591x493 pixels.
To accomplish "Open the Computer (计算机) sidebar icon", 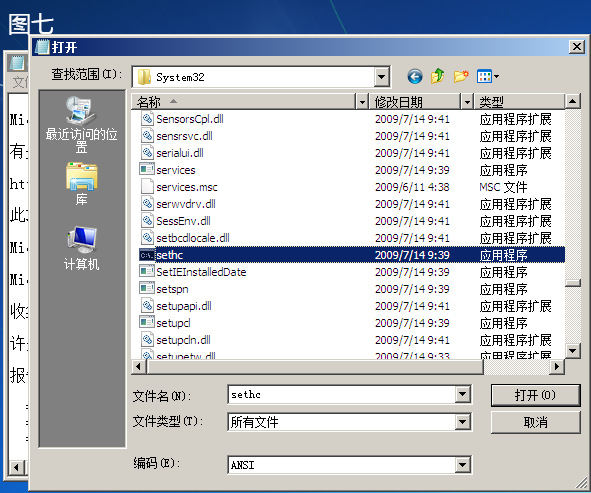I will pyautogui.click(x=81, y=248).
